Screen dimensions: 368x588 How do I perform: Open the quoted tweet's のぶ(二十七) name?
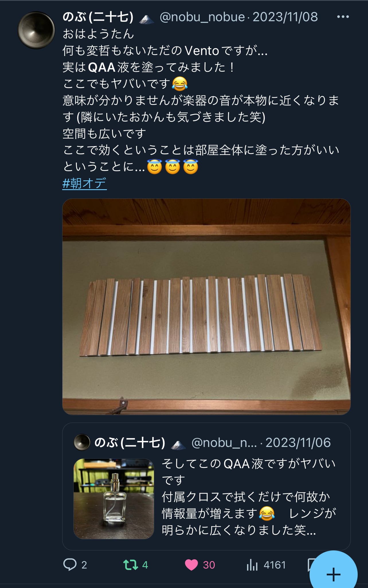[x=130, y=442]
